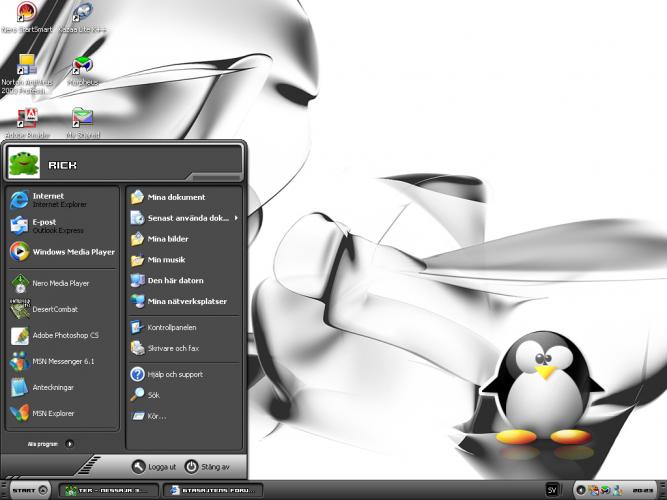Start MSN Messenger 6.1
This screenshot has height=500, width=667.
point(60,361)
